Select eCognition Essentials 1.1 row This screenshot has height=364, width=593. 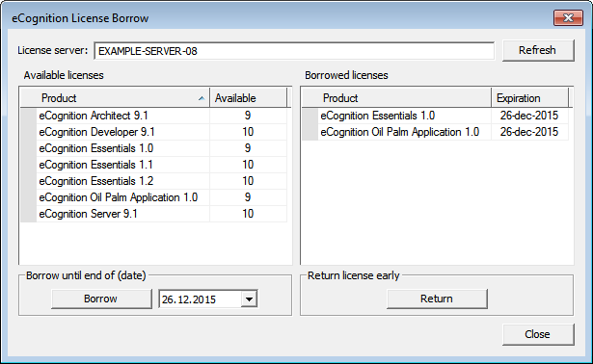click(x=153, y=165)
